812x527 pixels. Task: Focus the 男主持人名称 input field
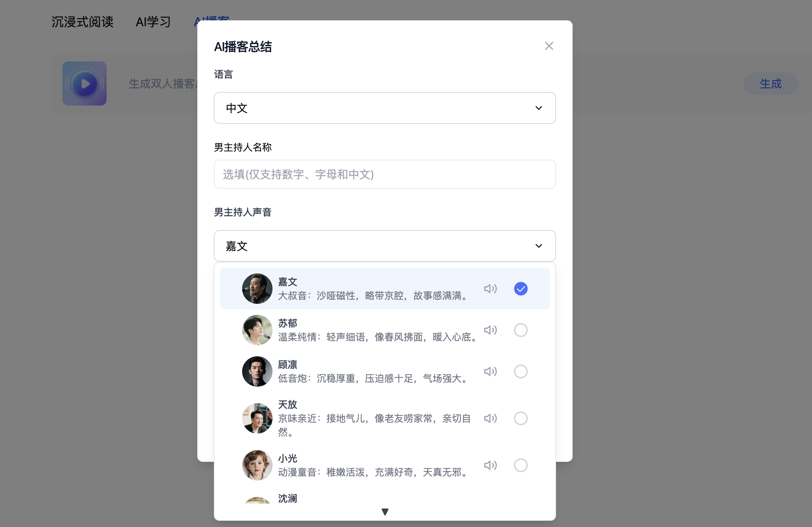tap(385, 174)
